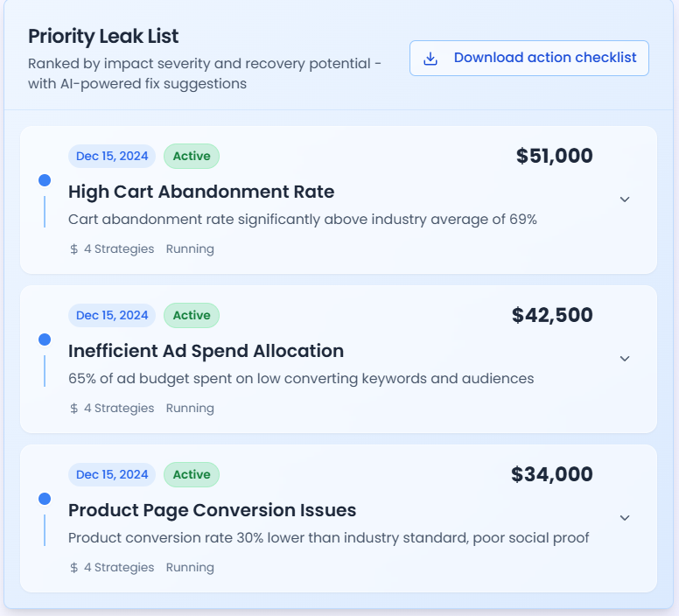Click 4 Strategies under Product Page Conversion
Image resolution: width=679 pixels, height=616 pixels.
(x=119, y=568)
